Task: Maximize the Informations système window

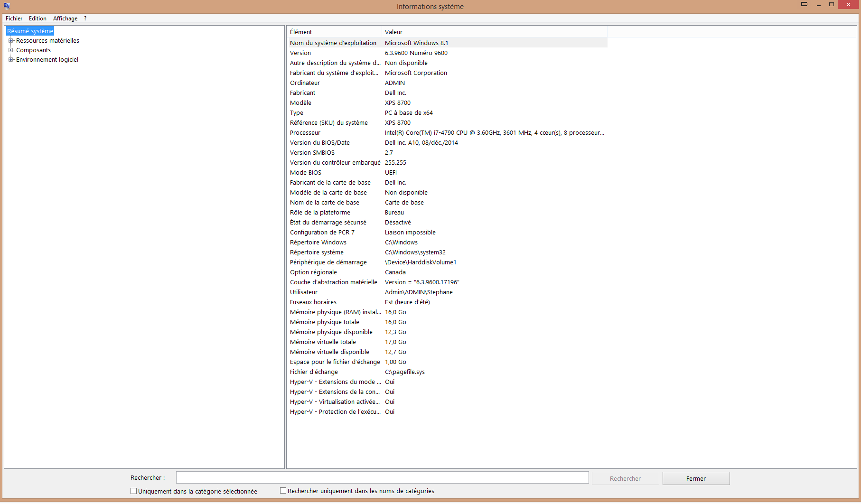Action: click(x=832, y=5)
